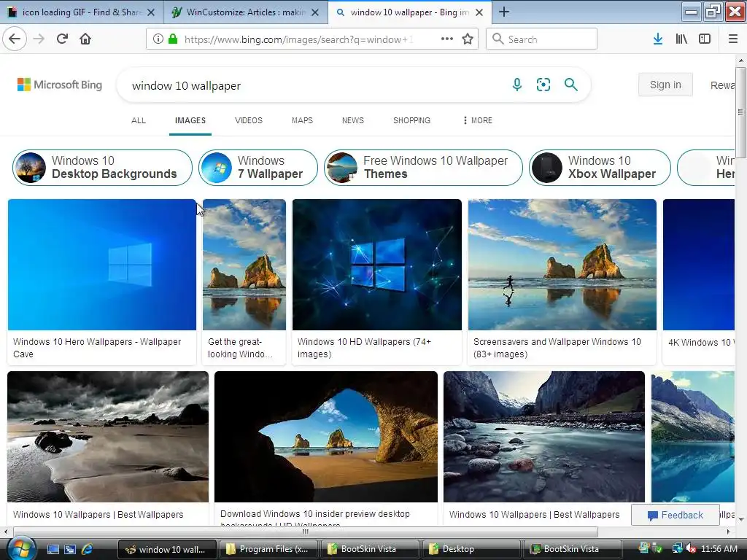Click Windows 10 HD Wallpapers (74+ images) caption
The image size is (747, 560).
365,348
